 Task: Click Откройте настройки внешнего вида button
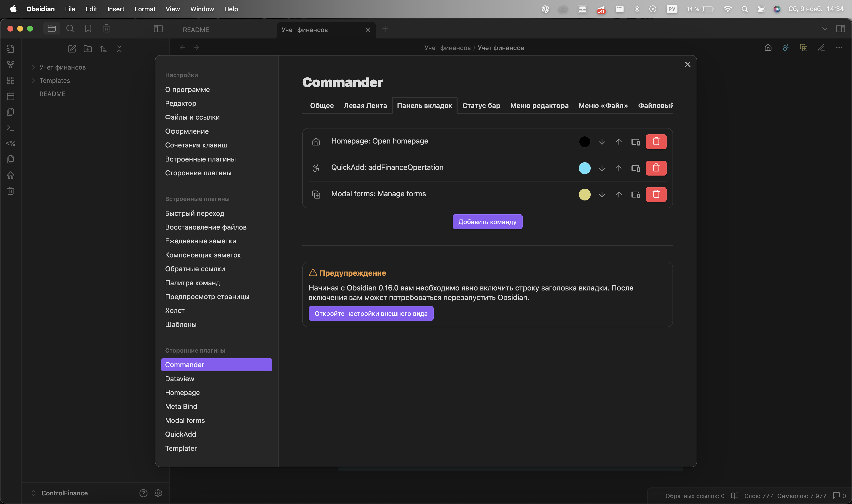click(x=371, y=313)
